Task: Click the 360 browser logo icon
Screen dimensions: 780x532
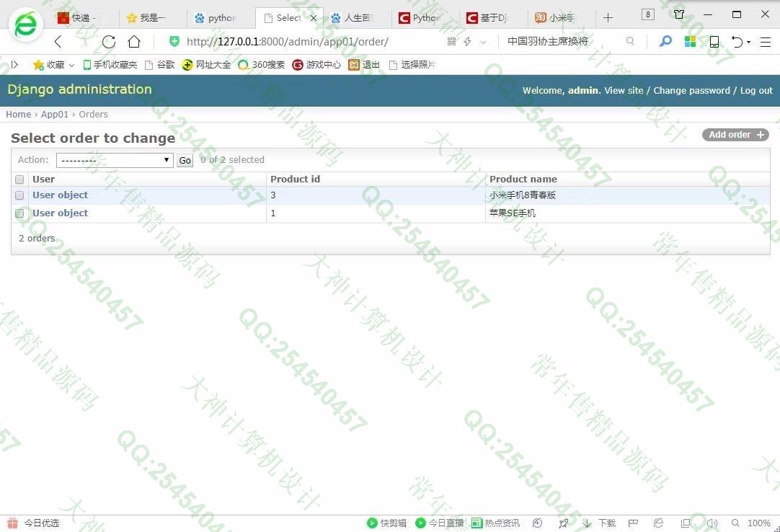Action: 25,25
